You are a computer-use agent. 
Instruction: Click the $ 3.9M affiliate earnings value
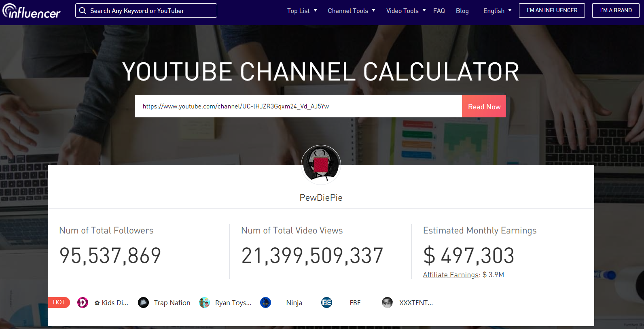493,275
